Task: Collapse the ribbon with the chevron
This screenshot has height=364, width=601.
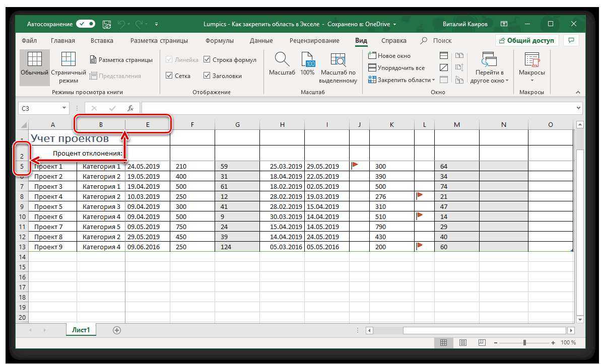Action: coord(578,92)
